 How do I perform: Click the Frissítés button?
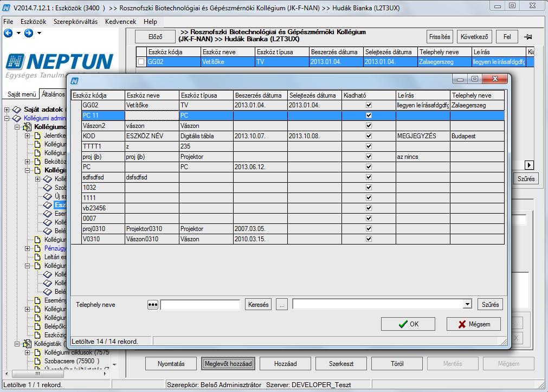click(x=440, y=37)
